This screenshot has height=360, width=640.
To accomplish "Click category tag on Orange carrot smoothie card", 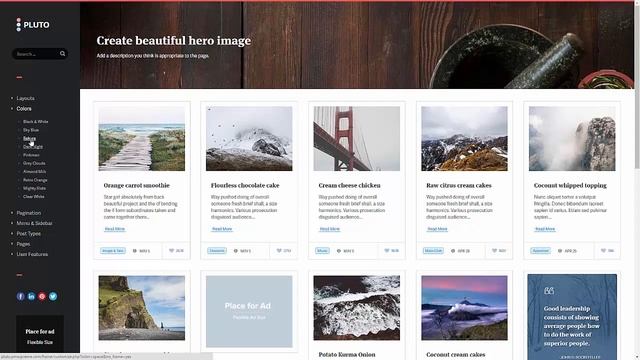I will (113, 251).
